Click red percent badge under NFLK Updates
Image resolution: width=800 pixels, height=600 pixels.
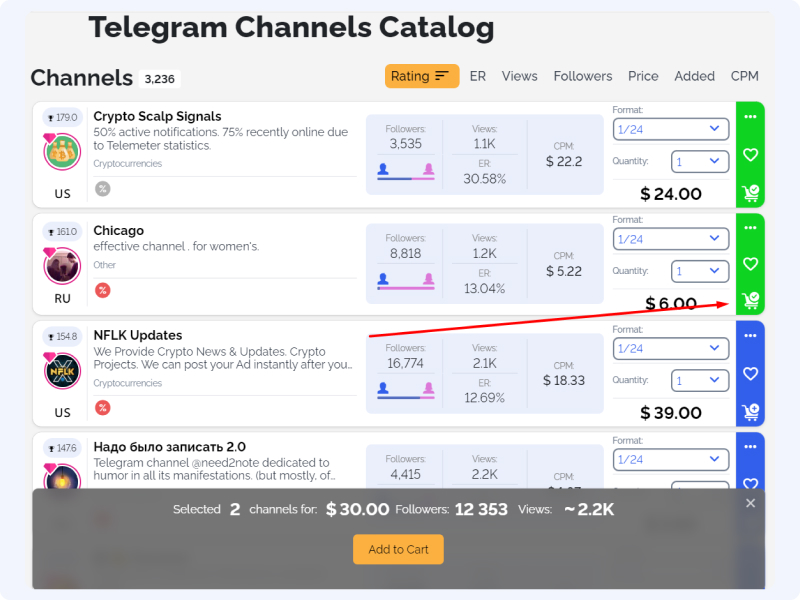click(x=103, y=408)
